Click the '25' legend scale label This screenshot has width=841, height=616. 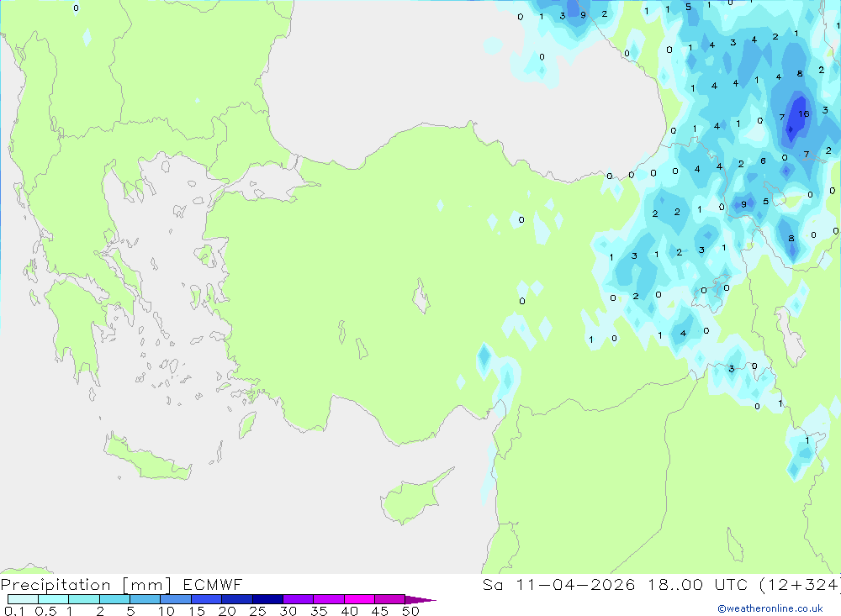coord(257,611)
